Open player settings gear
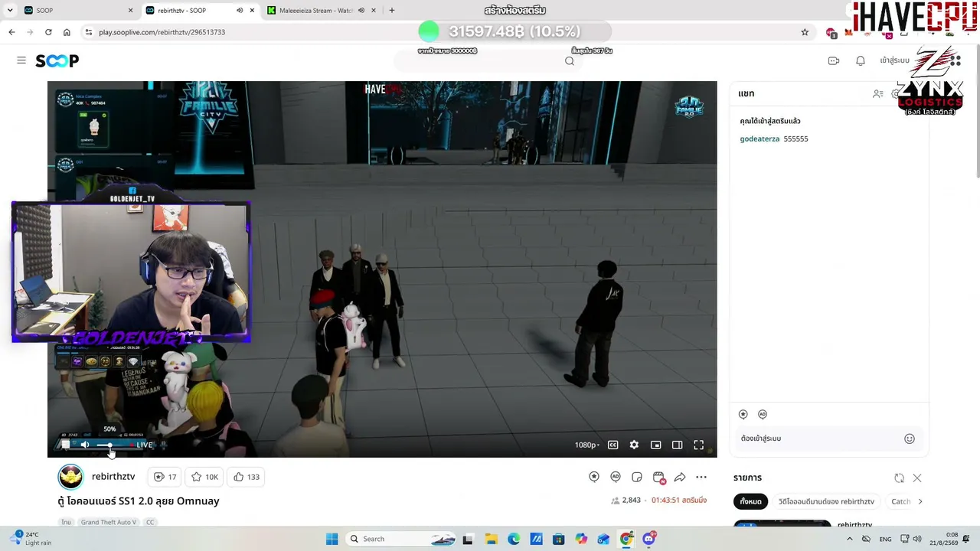The image size is (980, 551). pyautogui.click(x=634, y=445)
